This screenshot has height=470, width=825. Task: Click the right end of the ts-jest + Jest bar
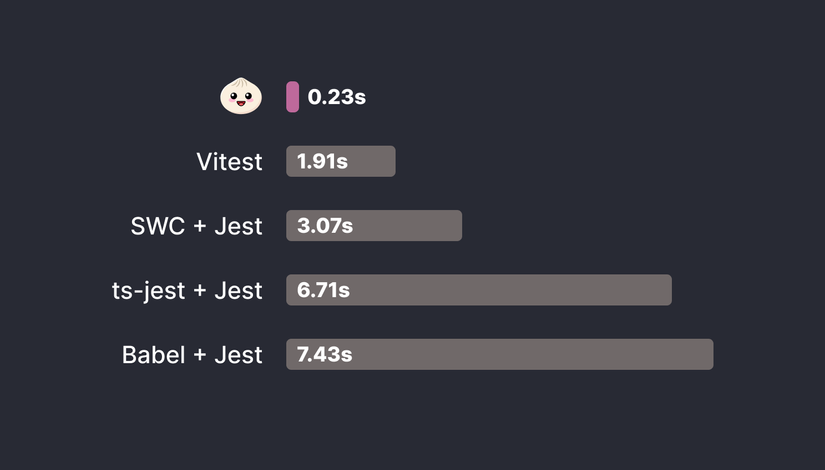click(x=667, y=290)
